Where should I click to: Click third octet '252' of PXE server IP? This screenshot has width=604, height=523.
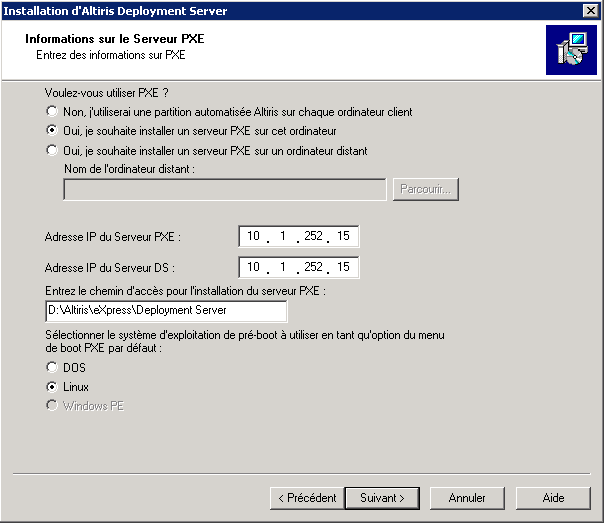click(315, 237)
